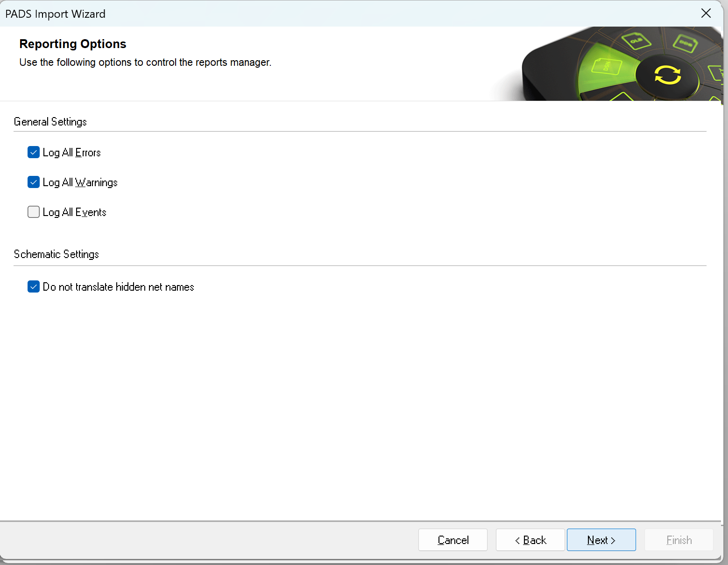Viewport: 728px width, 565px height.
Task: Click the OLB file icon in banner
Action: click(636, 41)
